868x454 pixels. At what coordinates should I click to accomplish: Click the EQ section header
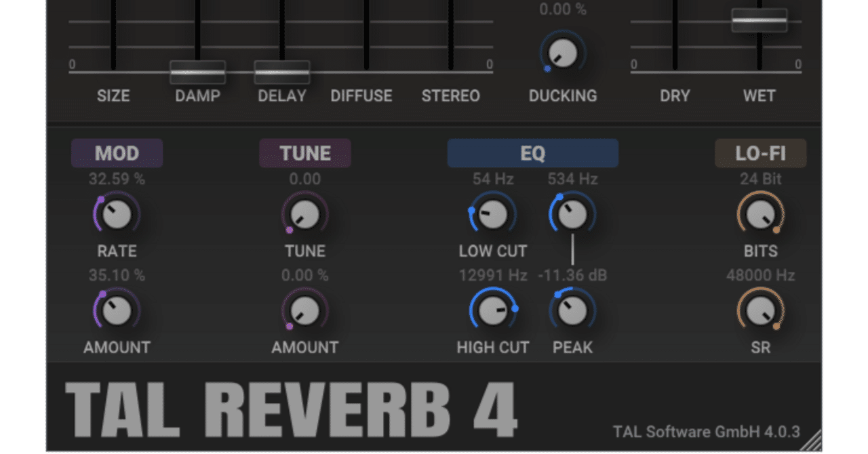(x=532, y=152)
